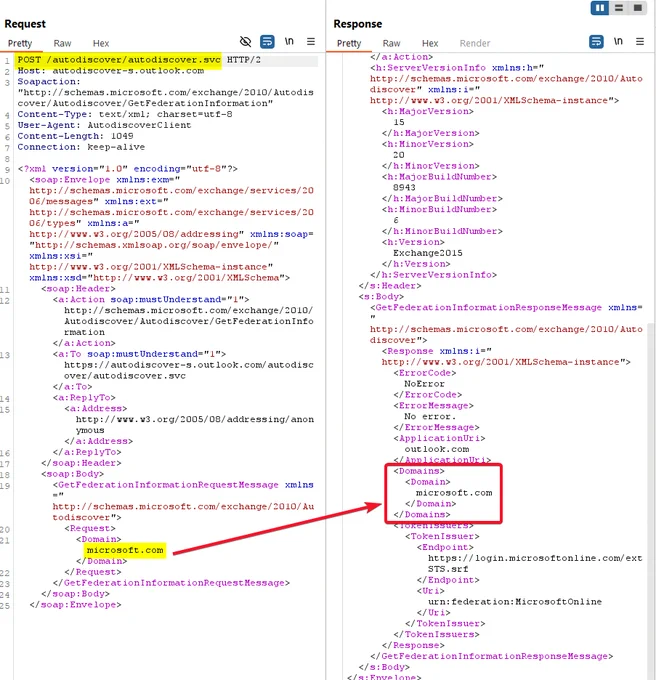656x680 pixels.
Task: Click the MajorBuildNumber value 8943
Action: pos(404,187)
